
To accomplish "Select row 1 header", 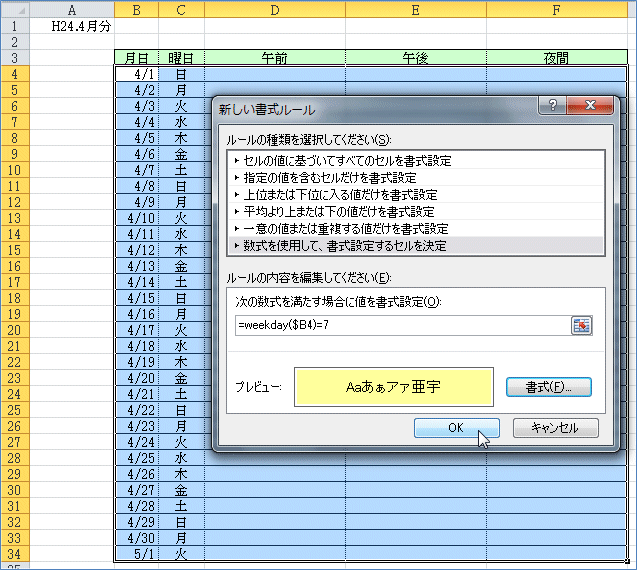I will 15,26.
